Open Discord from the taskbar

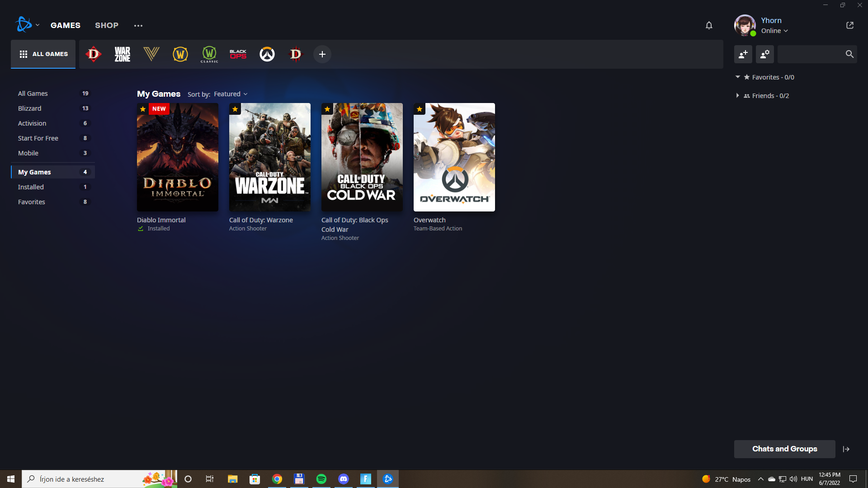tap(344, 479)
